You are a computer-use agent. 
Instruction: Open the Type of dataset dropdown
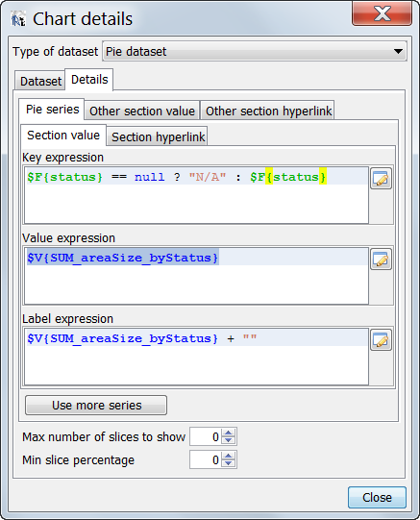[x=255, y=51]
